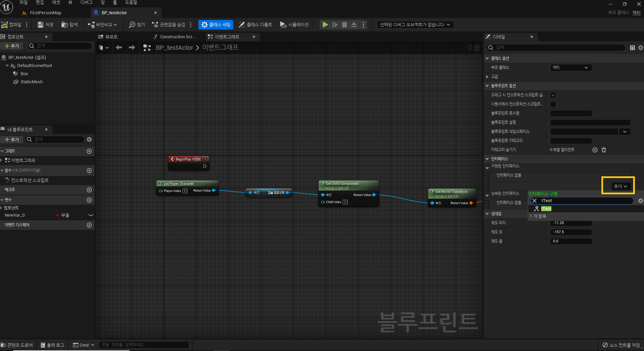Viewport: 644px width, 351px height.
Task: Click +추가 in My Blueprint panel
Action: pos(12,139)
